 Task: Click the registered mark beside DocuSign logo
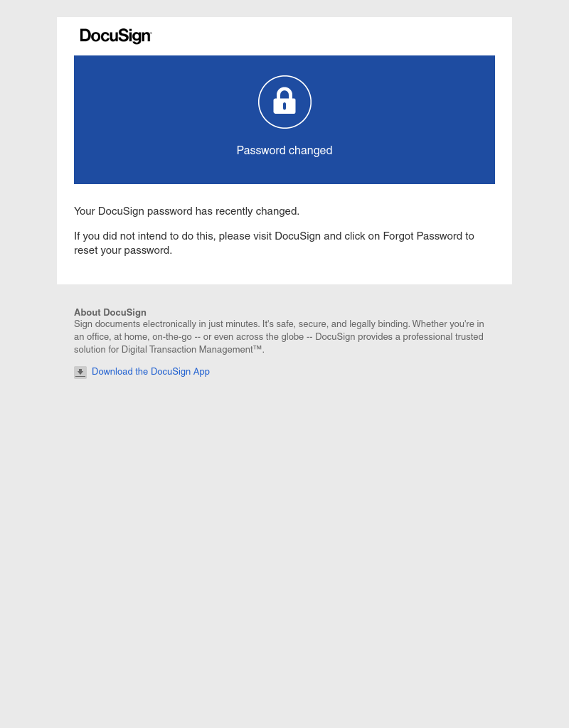[x=151, y=32]
